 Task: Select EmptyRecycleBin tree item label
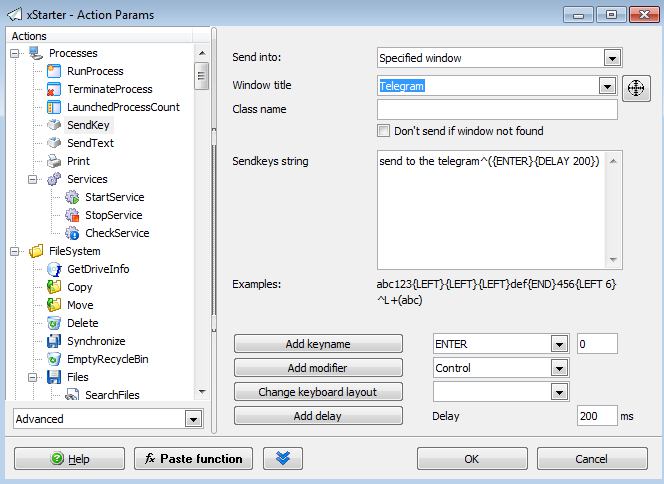[x=108, y=359]
